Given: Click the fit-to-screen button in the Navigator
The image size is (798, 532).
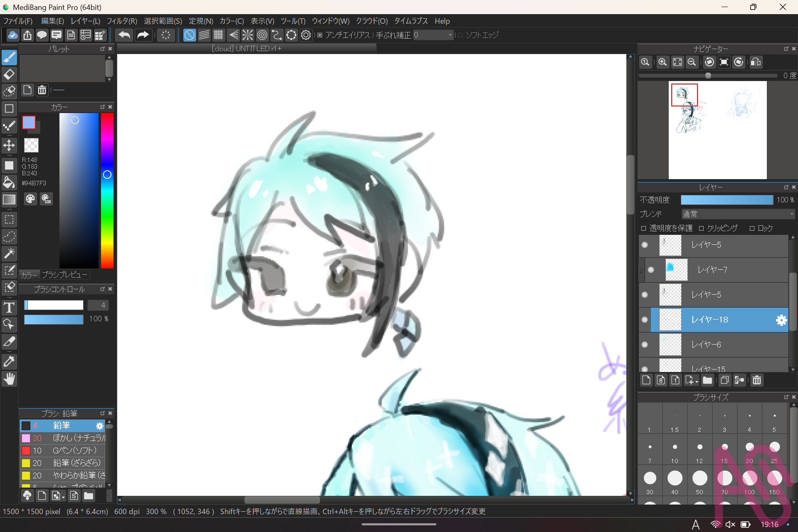Looking at the screenshot, I should click(677, 62).
